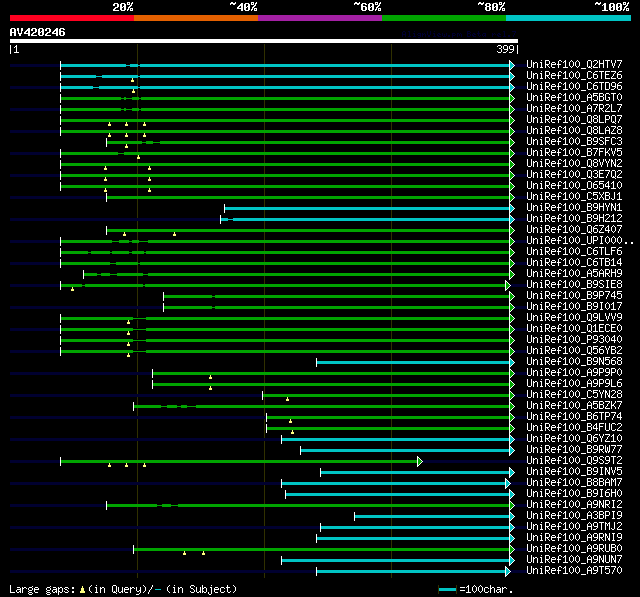The width and height of the screenshot is (640, 597).
Task: Select the truncated UniRef100_UPI000.. label
Action: [580, 241]
